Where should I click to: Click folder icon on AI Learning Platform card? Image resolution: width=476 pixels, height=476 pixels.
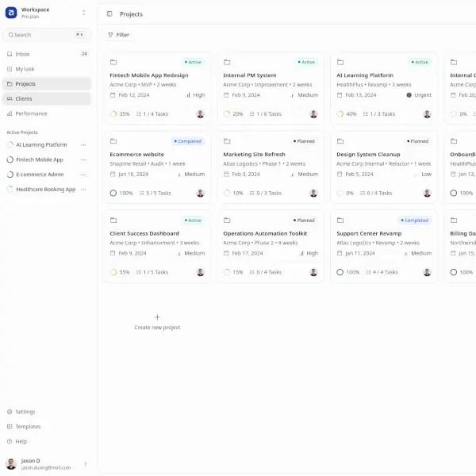(x=340, y=62)
